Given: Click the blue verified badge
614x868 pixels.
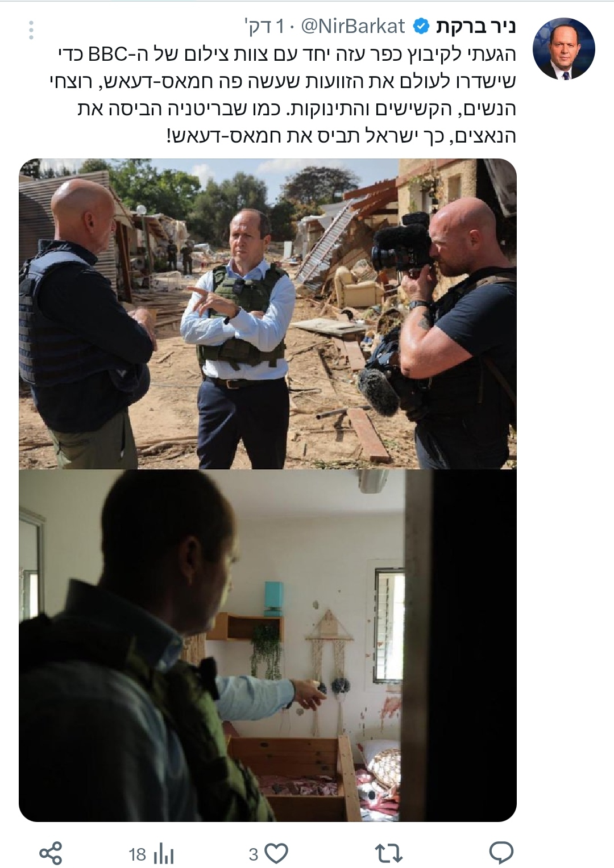Looking at the screenshot, I should point(421,26).
